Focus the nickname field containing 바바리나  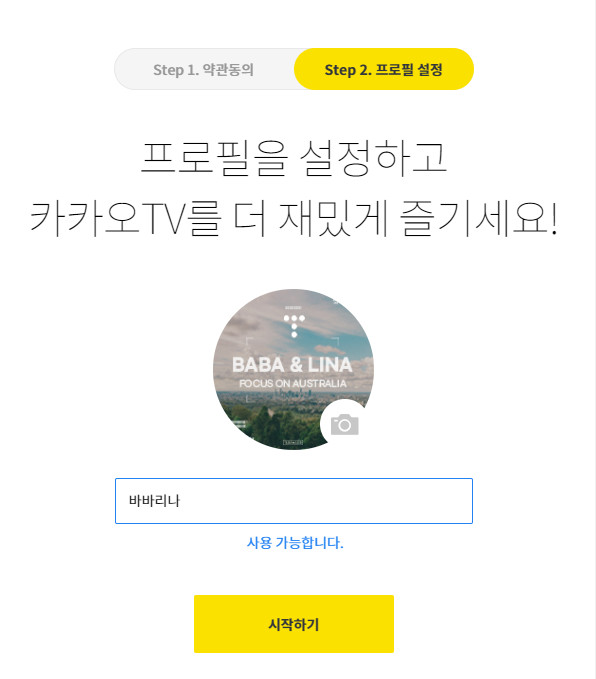pyautogui.click(x=294, y=501)
